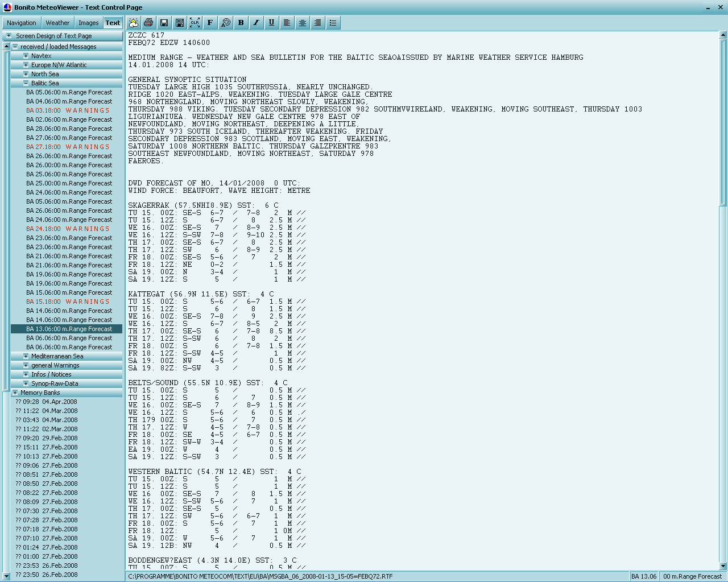Click the CLR clear toolbar icon
The image size is (728, 582).
click(x=195, y=23)
